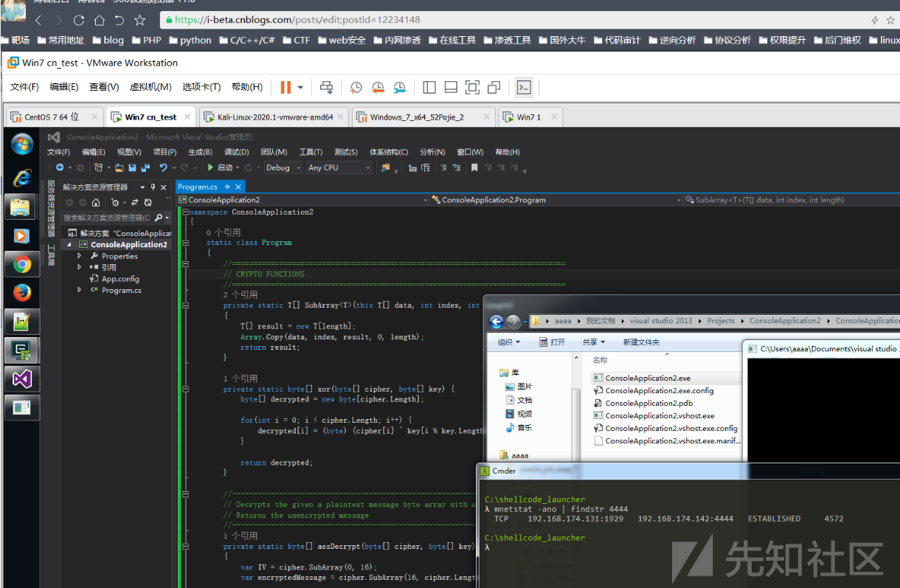Click the Undo arrow in Visual Studio toolbar
Image resolution: width=900 pixels, height=588 pixels.
coord(164,168)
